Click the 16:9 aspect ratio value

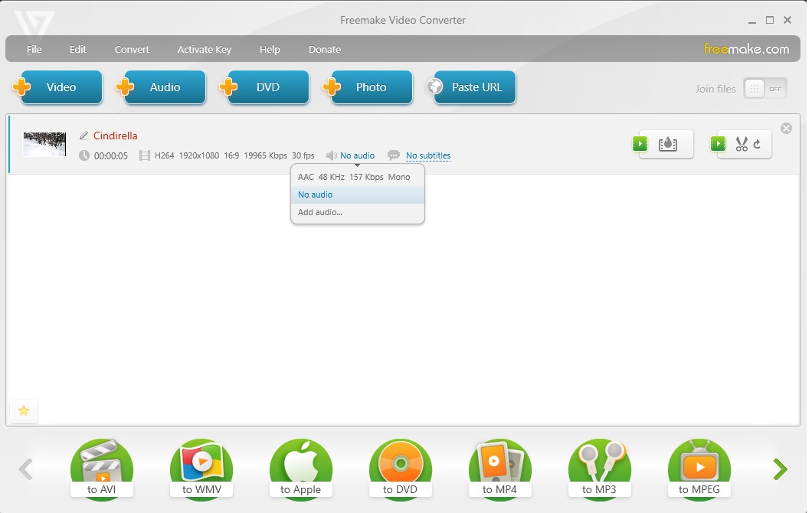pyautogui.click(x=231, y=155)
